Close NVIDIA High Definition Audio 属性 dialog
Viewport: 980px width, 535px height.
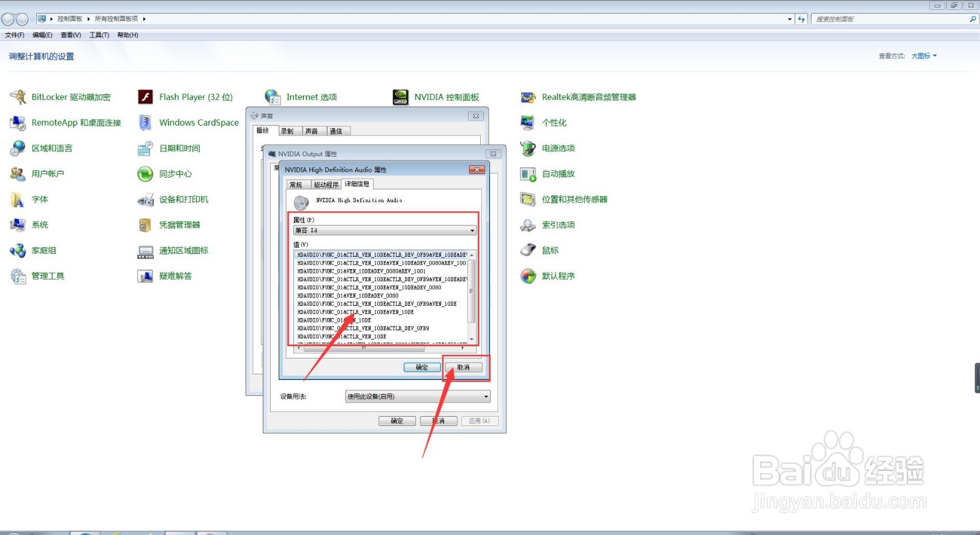477,170
